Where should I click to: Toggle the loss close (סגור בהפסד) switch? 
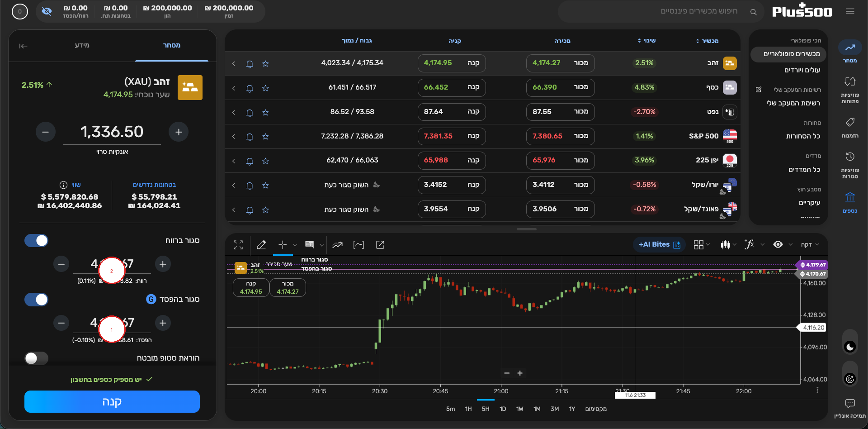click(x=36, y=299)
